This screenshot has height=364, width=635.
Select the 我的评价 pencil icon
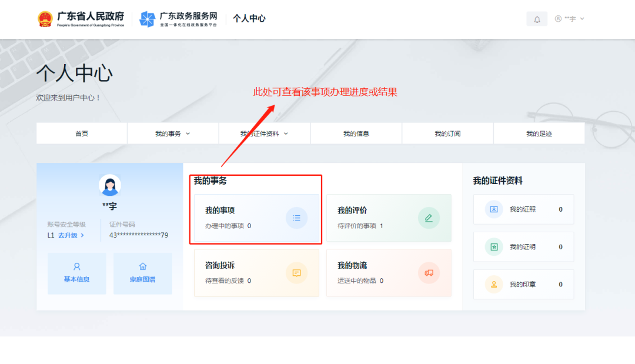coord(429,218)
